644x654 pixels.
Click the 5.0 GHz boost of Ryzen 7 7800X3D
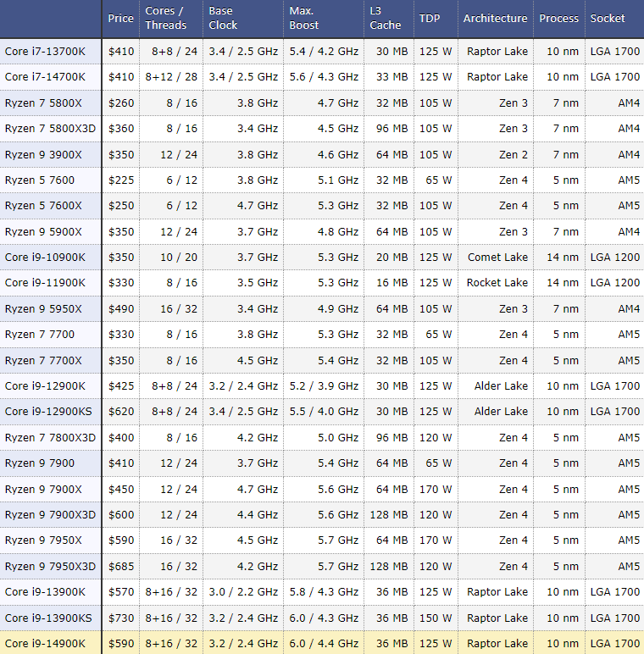[338, 438]
